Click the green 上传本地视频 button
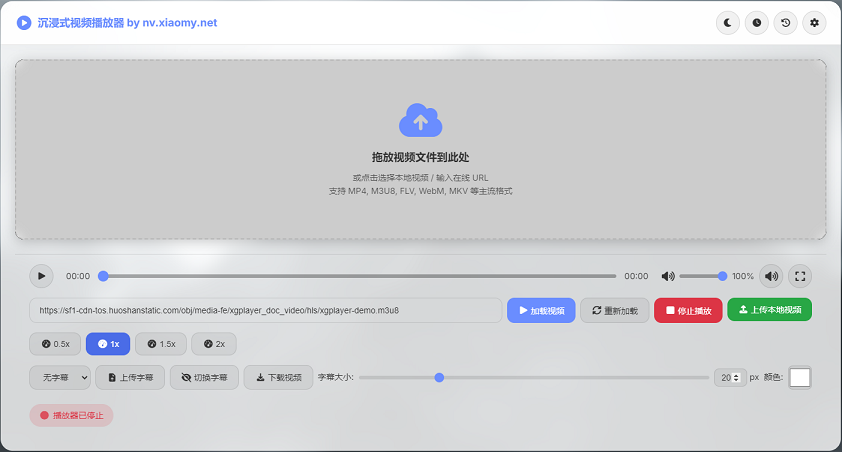This screenshot has height=452, width=842. click(x=769, y=310)
